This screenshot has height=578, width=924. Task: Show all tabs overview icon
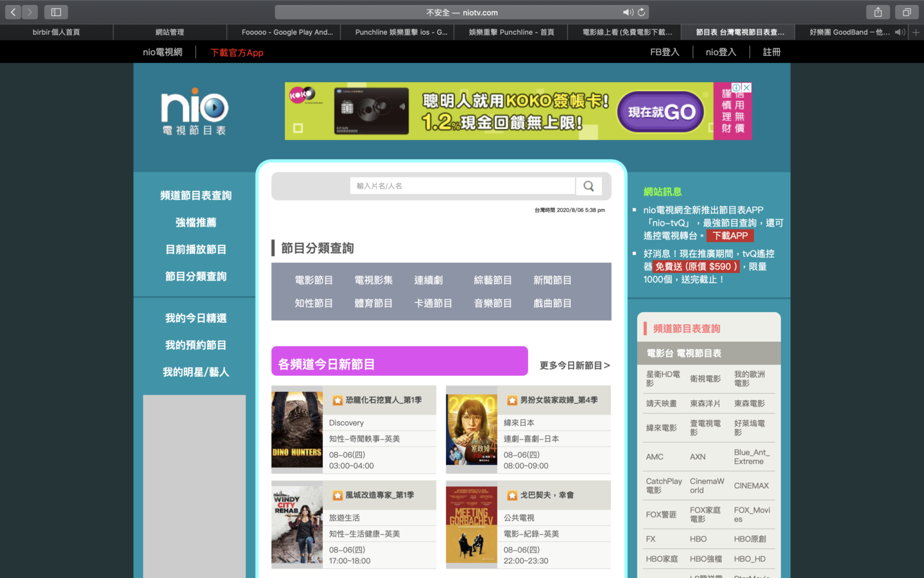pos(907,12)
